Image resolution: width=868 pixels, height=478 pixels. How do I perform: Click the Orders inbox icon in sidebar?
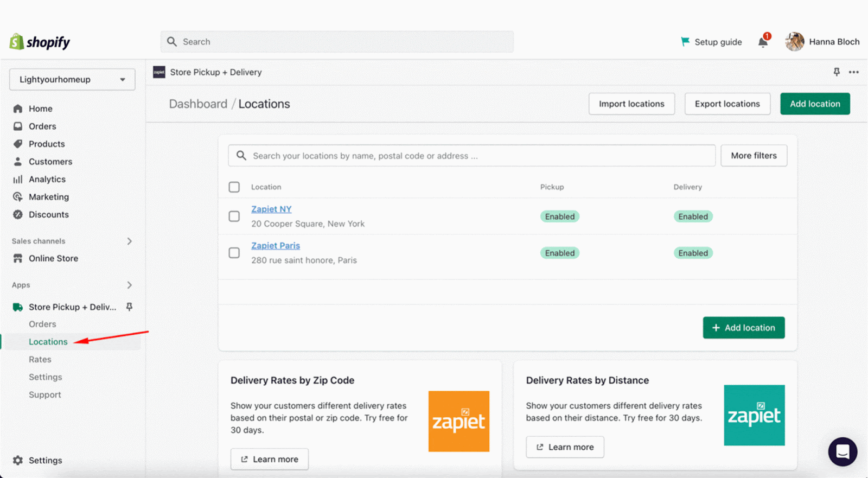(18, 126)
